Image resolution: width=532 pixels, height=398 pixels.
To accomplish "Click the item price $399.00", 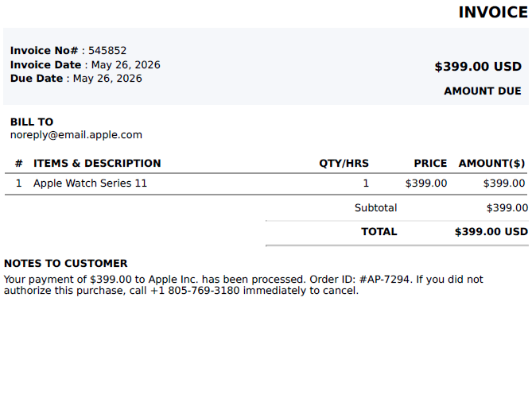I will point(426,184).
